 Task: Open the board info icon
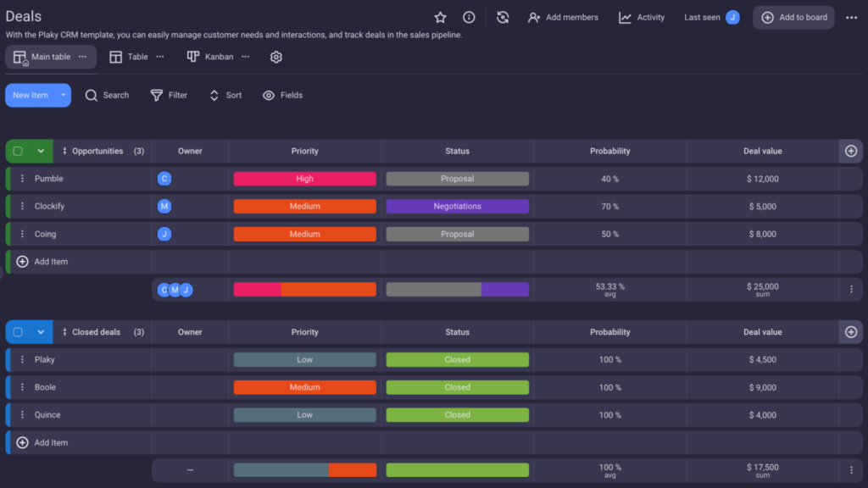[469, 18]
